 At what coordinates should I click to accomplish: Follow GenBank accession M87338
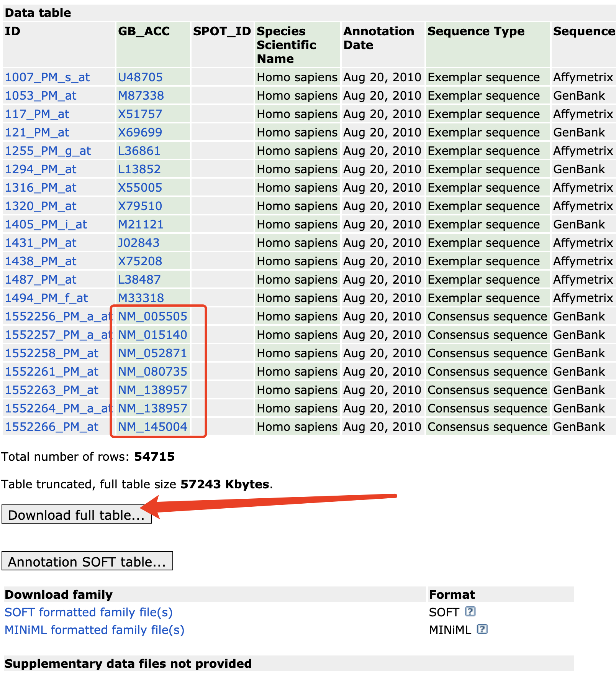coord(141,96)
